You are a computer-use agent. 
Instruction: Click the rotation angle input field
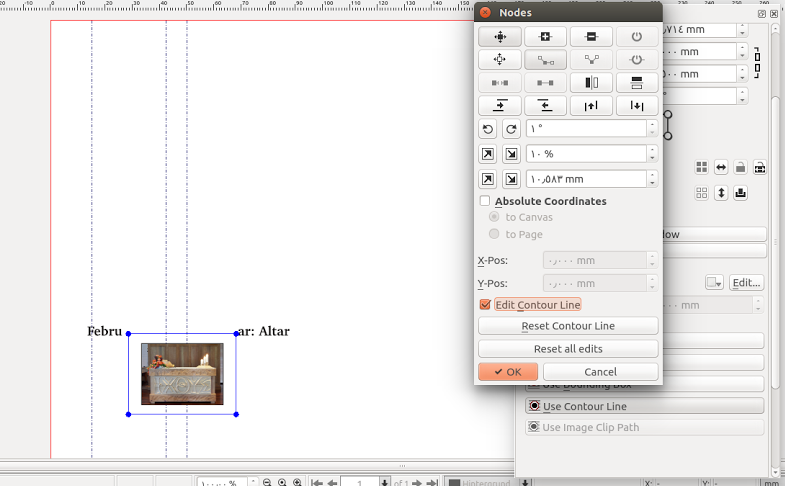point(586,129)
